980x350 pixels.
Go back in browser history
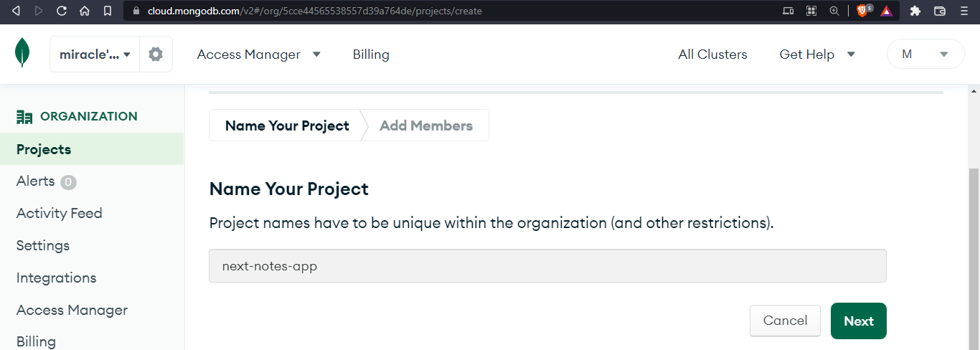(x=17, y=11)
